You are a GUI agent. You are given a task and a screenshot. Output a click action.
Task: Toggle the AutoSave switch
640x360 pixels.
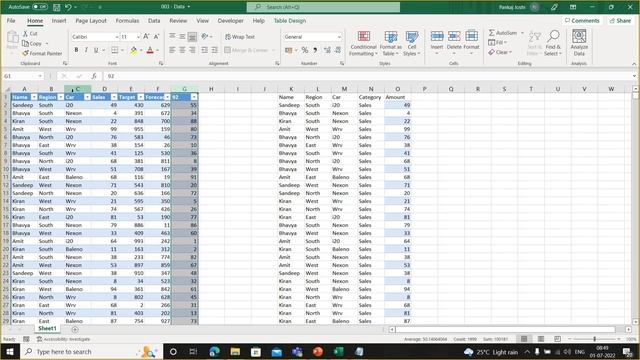(x=40, y=7)
